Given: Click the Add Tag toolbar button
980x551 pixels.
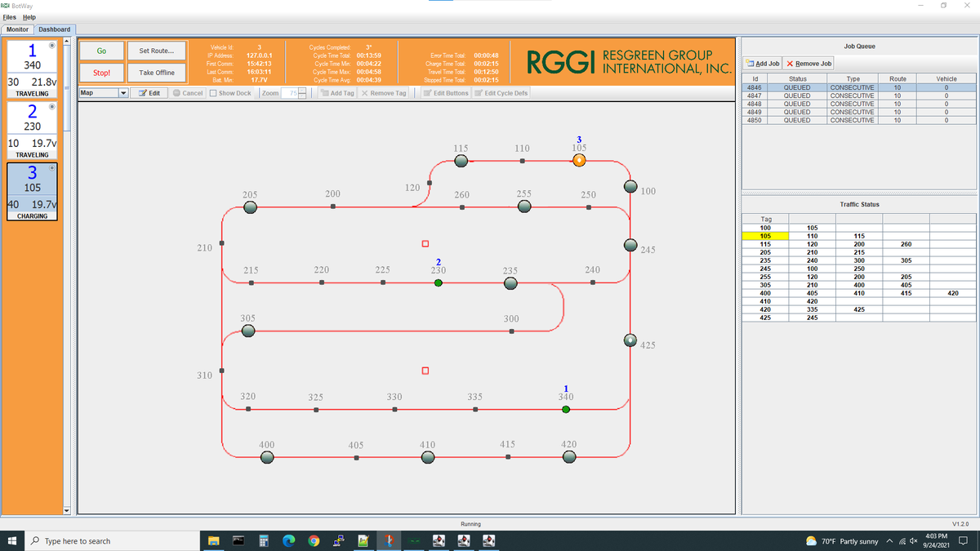Looking at the screenshot, I should pos(336,93).
